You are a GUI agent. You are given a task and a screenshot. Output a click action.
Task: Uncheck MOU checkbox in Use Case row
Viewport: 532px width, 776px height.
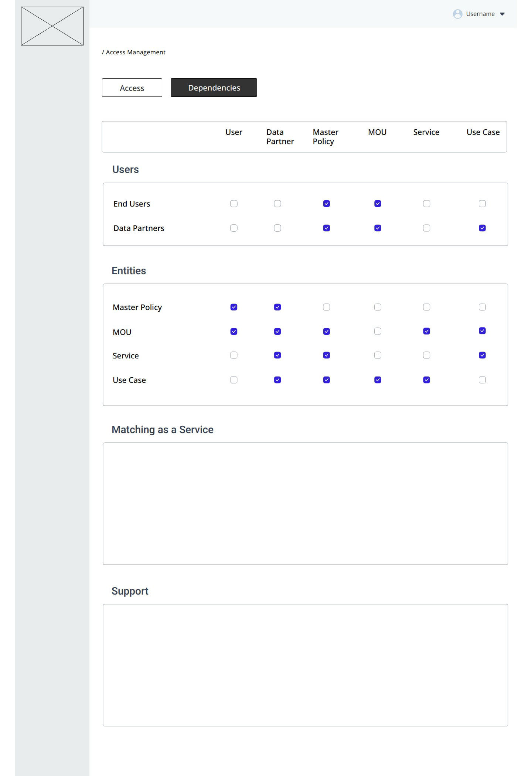coord(378,380)
